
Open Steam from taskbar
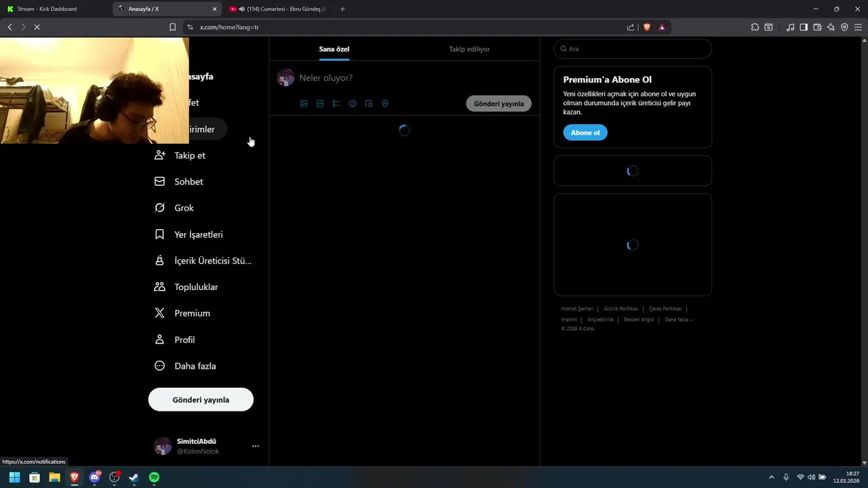(134, 477)
